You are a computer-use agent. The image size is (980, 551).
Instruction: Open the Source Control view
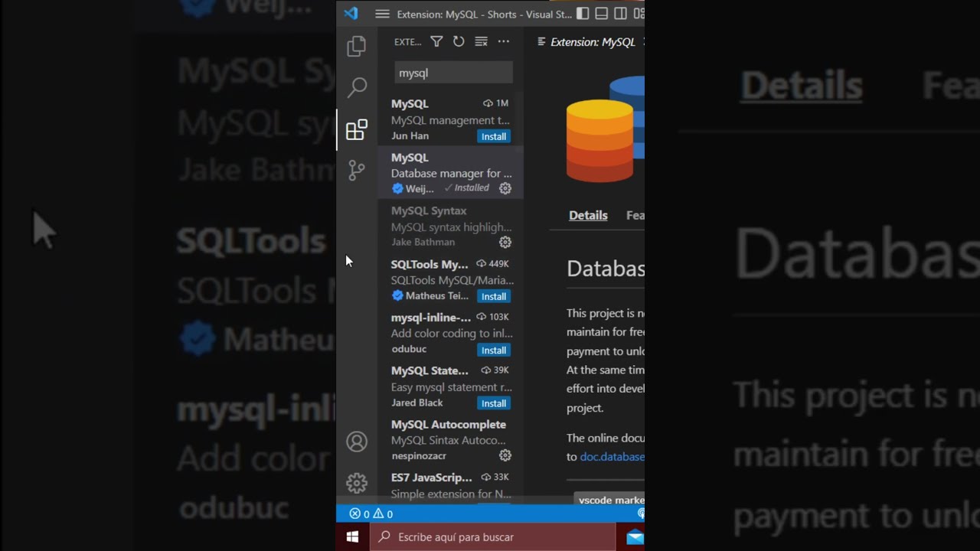pos(357,170)
